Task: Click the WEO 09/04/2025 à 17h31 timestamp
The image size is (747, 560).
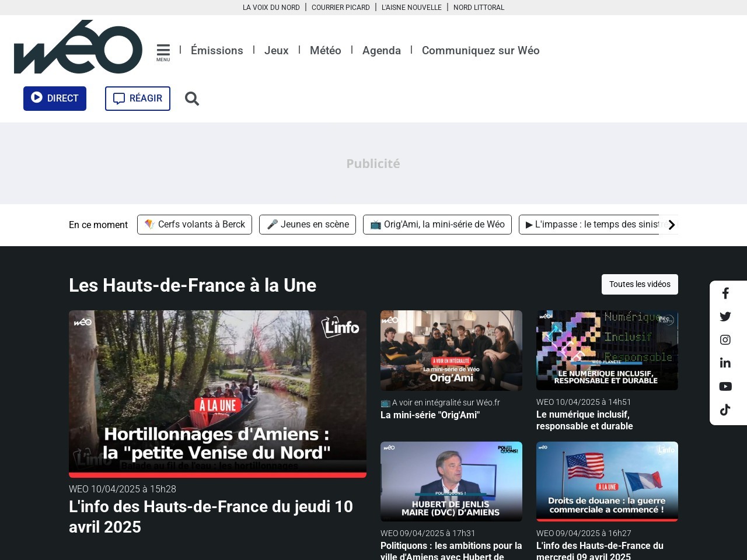Action: pos(428,533)
